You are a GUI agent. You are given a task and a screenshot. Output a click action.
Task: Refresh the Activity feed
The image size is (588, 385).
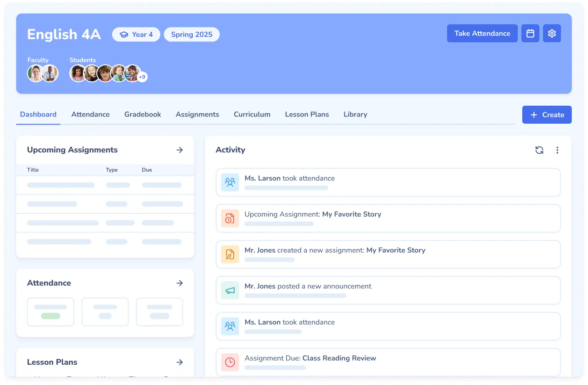[x=539, y=150]
